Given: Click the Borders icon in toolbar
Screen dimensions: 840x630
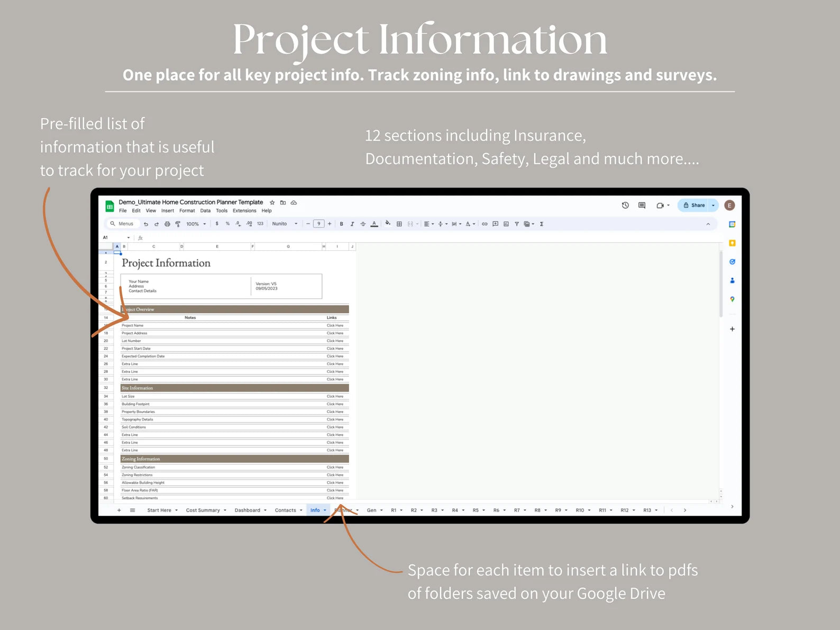Looking at the screenshot, I should coord(399,224).
